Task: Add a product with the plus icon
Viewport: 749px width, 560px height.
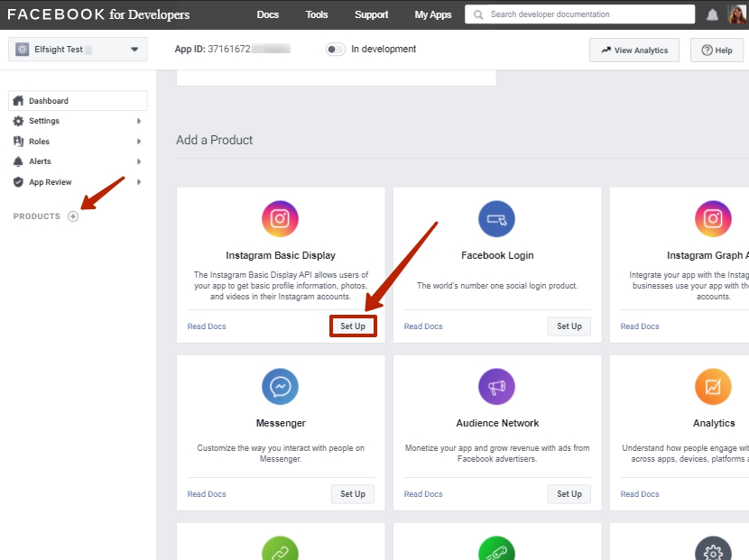Action: click(73, 216)
